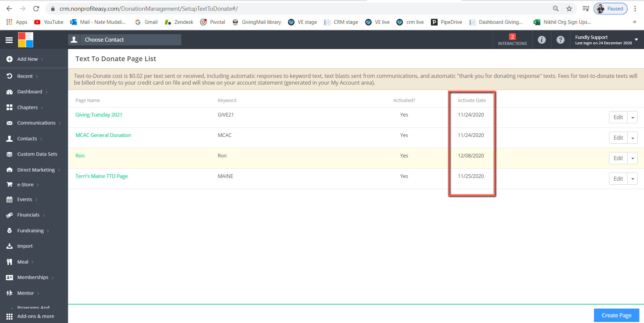Click the Chapters grid icon

pos(9,107)
